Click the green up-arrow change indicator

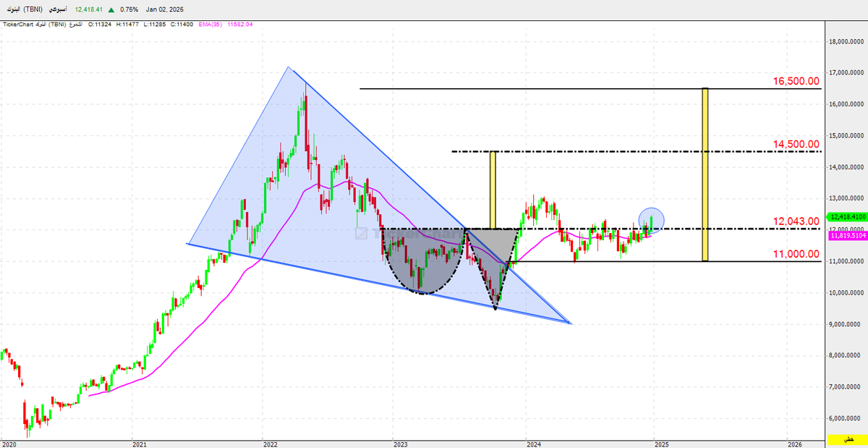pos(111,10)
